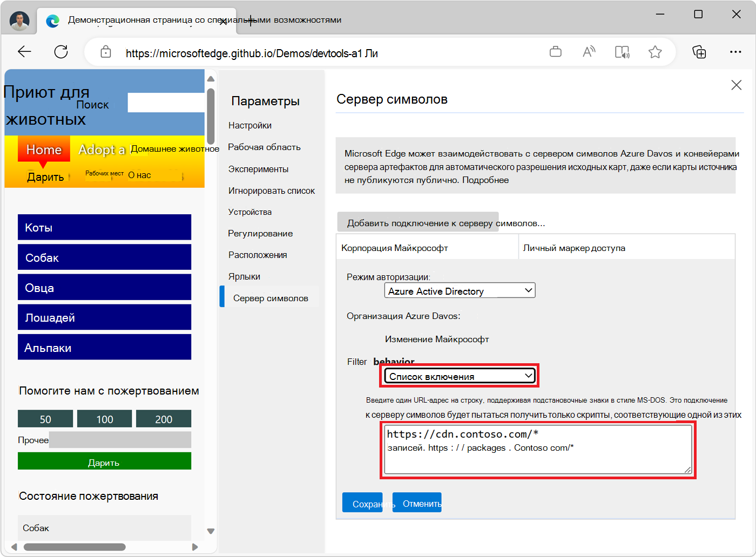Click Добавить подключение к серверу символов button
Viewport: 756px width, 557px height.
click(x=418, y=222)
